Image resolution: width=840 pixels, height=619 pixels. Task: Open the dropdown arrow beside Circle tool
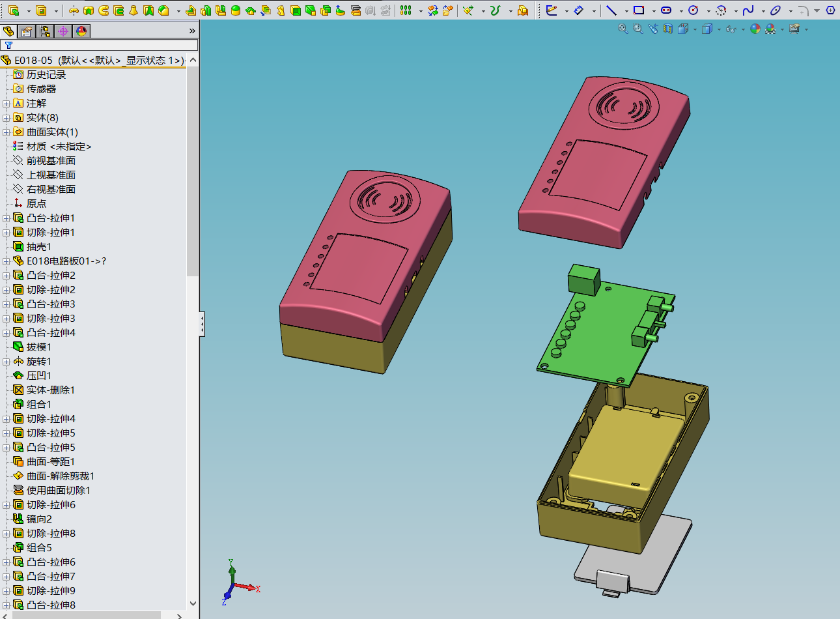coord(708,11)
